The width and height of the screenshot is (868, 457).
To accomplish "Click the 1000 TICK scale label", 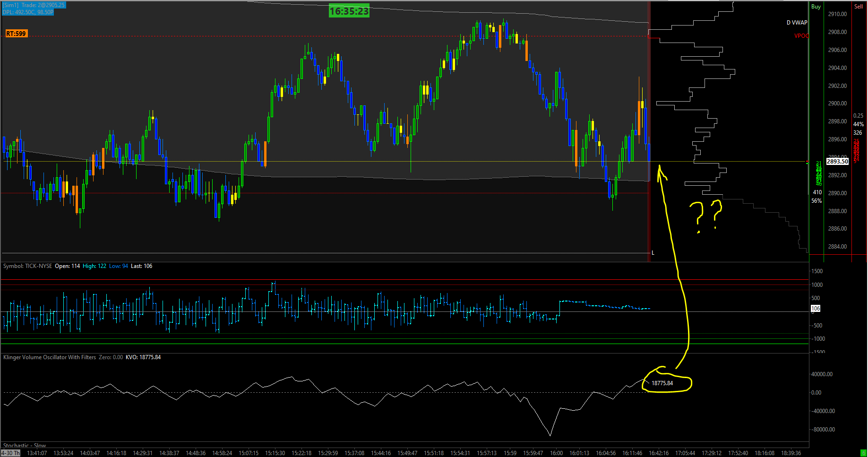I will point(817,285).
